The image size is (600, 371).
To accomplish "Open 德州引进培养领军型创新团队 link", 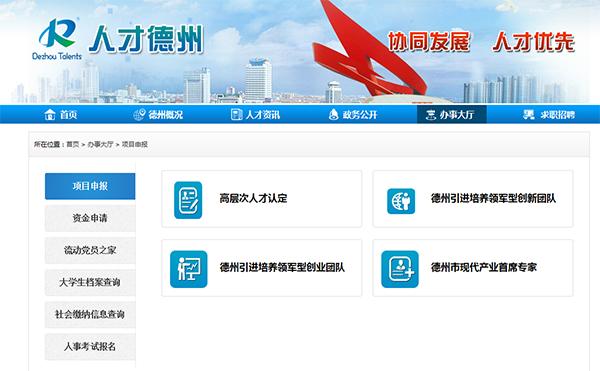I will click(x=494, y=198).
